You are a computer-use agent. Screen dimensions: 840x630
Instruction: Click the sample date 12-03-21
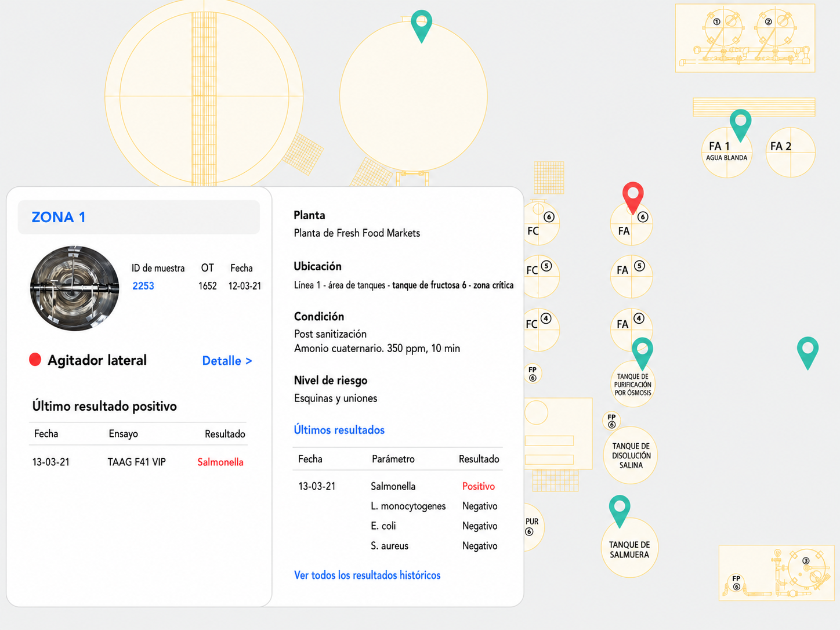245,286
